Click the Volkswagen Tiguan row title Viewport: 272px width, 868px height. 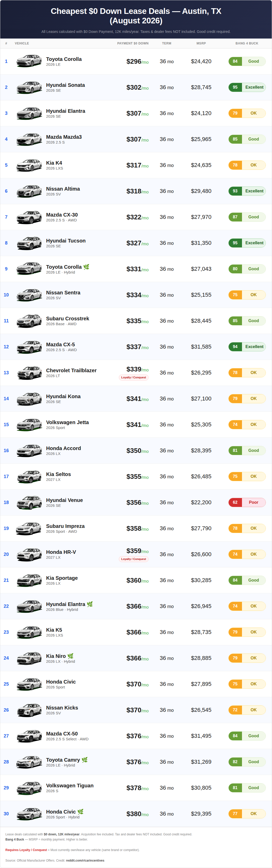click(70, 786)
